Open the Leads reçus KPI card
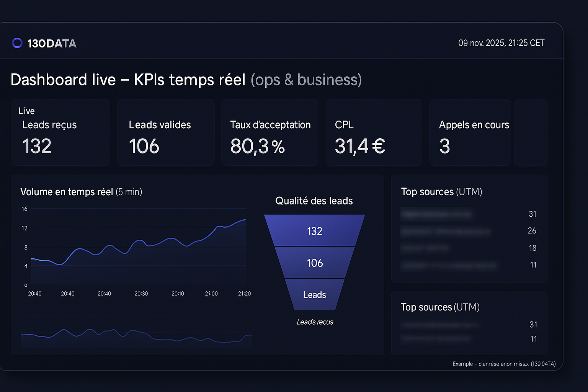 tap(60, 132)
